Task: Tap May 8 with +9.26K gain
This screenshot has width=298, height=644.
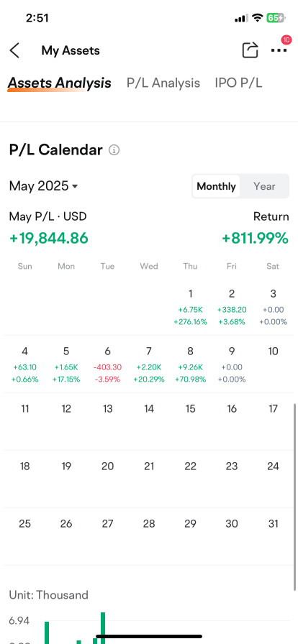Action: [190, 364]
